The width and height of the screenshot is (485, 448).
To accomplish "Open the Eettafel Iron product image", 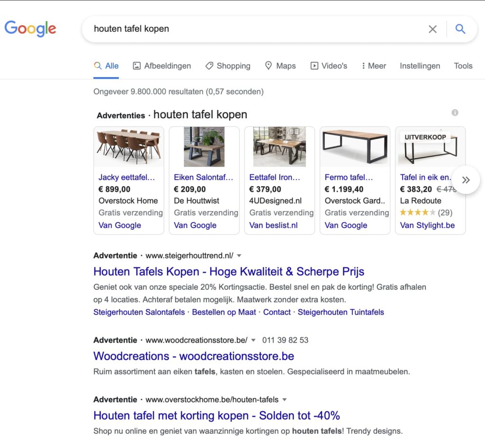I will (x=279, y=147).
